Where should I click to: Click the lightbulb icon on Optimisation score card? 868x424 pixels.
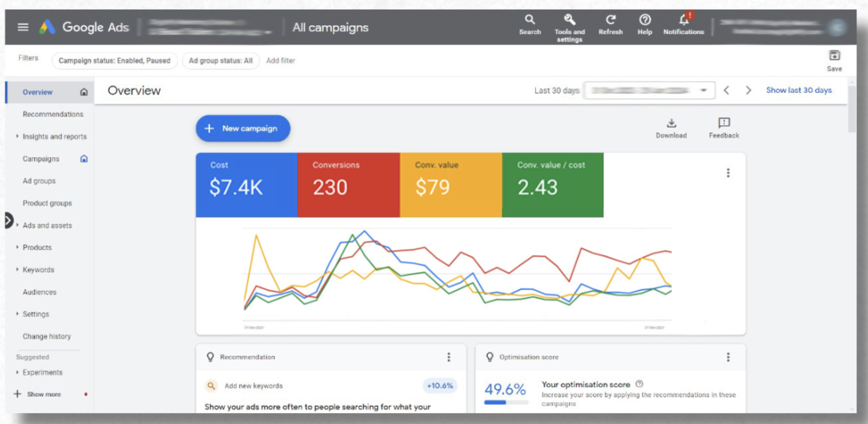point(490,357)
